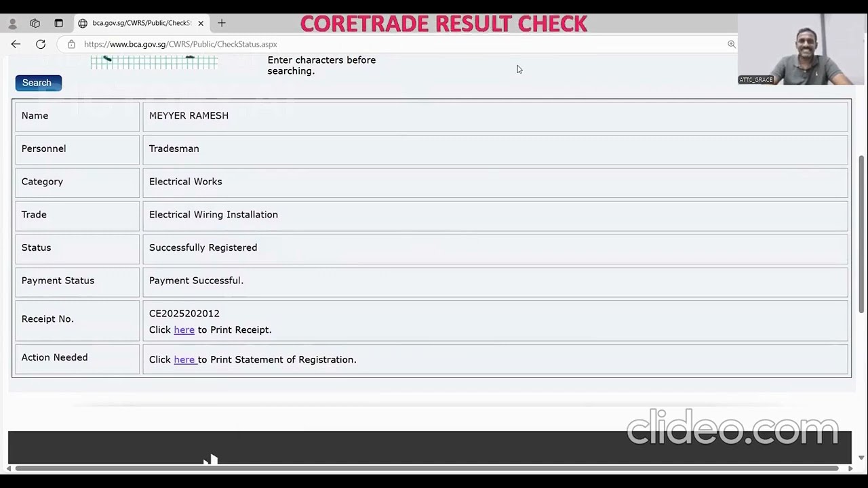This screenshot has height=488, width=868.
Task: Click the 'Enter characters before searching.' message
Action: point(321,66)
